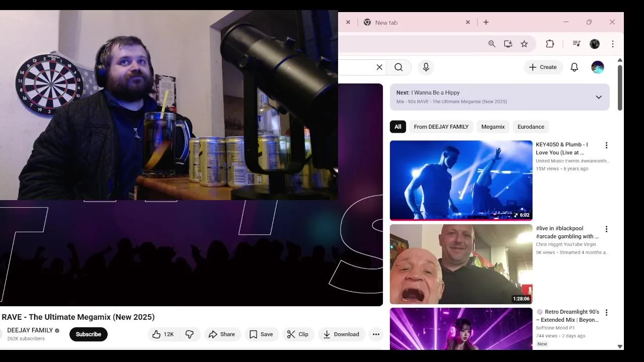Bookmark this page with the star icon

(524, 44)
